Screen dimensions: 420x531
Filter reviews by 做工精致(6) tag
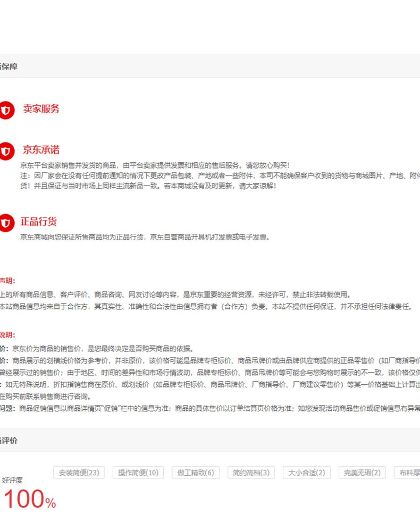[x=196, y=473]
